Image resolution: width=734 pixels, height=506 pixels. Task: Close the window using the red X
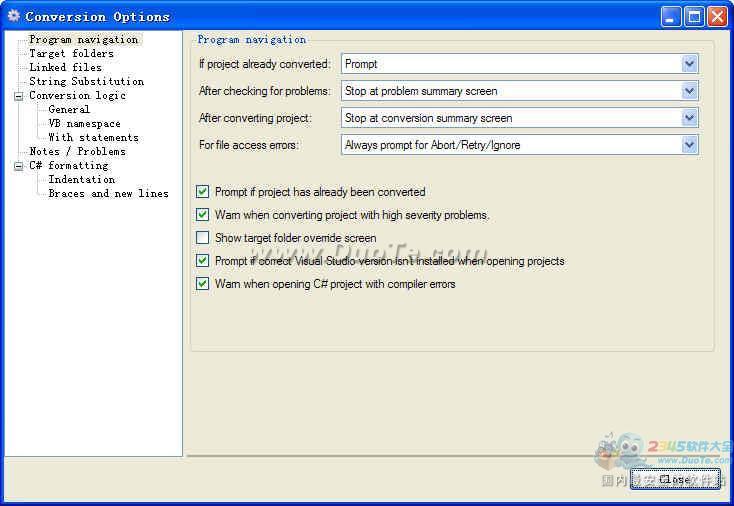[718, 17]
